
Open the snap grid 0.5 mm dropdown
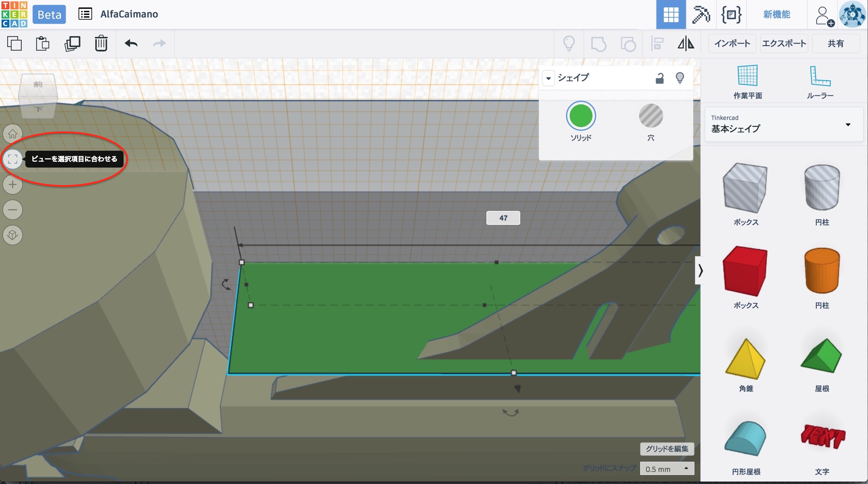667,469
